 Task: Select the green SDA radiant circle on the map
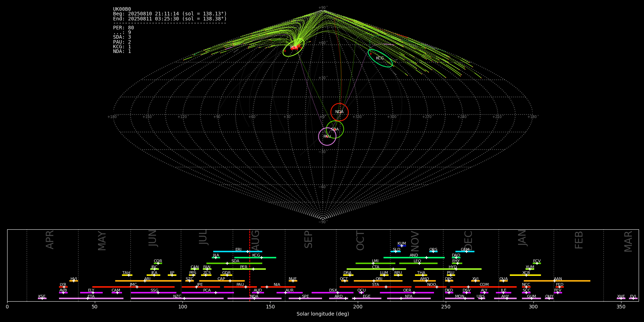[335, 129]
